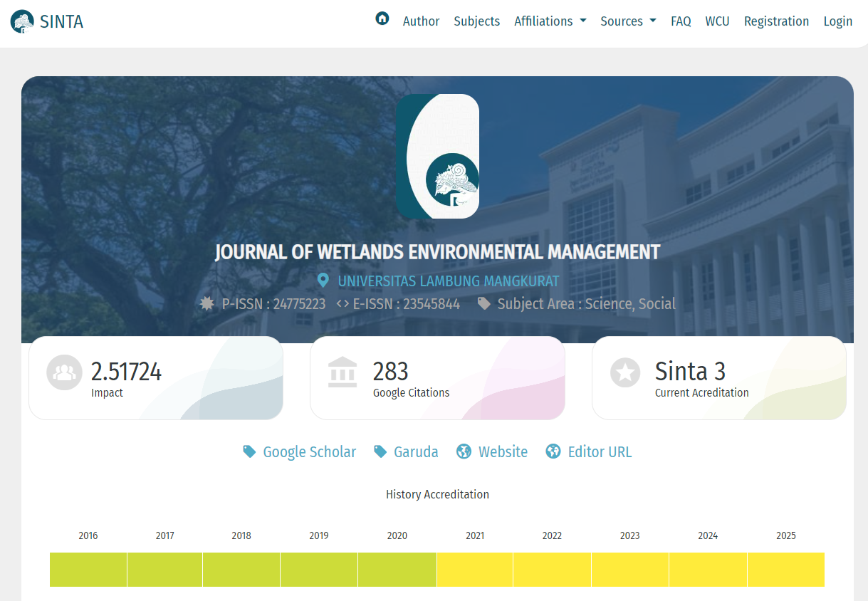This screenshot has height=601, width=868.
Task: Click the 2.51724 impact value
Action: coord(126,372)
